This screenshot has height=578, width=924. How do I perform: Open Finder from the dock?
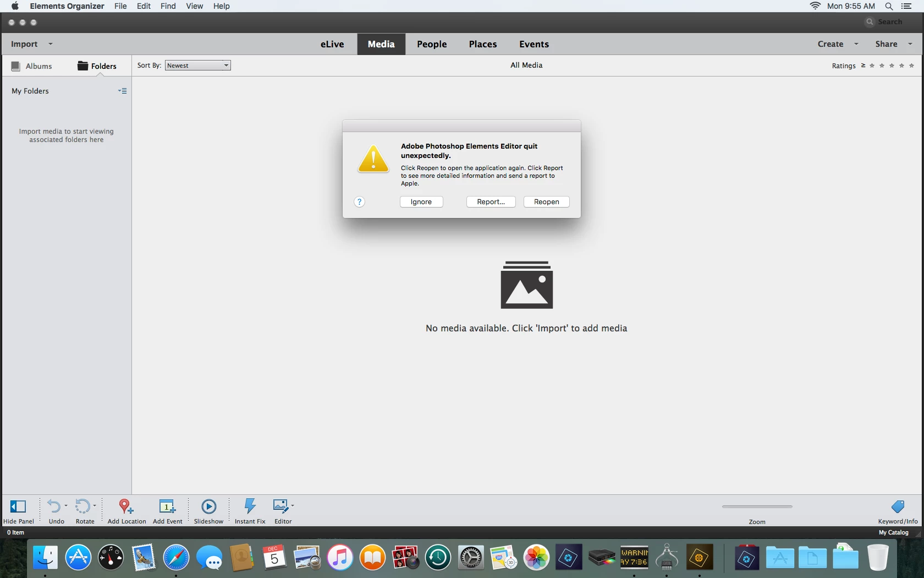coord(45,558)
